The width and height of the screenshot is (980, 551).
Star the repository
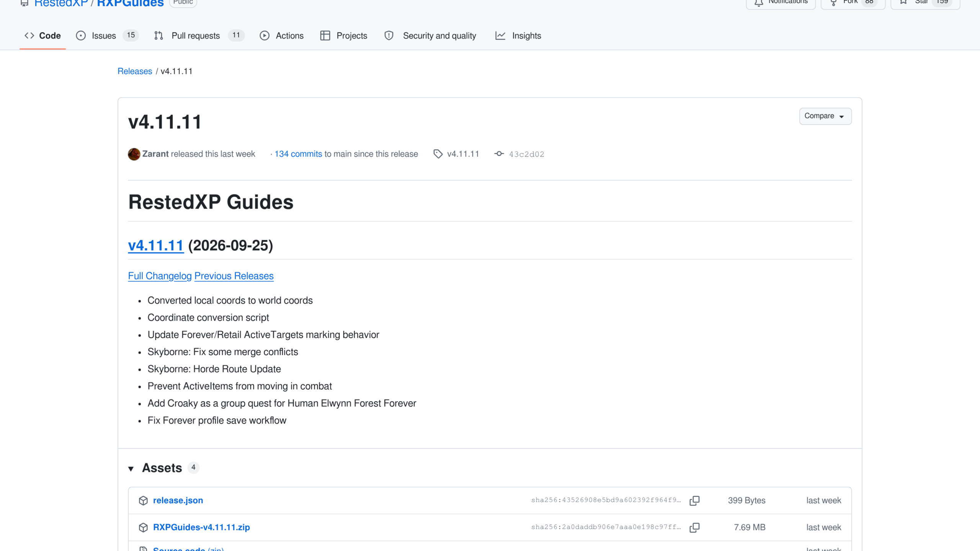(x=925, y=3)
